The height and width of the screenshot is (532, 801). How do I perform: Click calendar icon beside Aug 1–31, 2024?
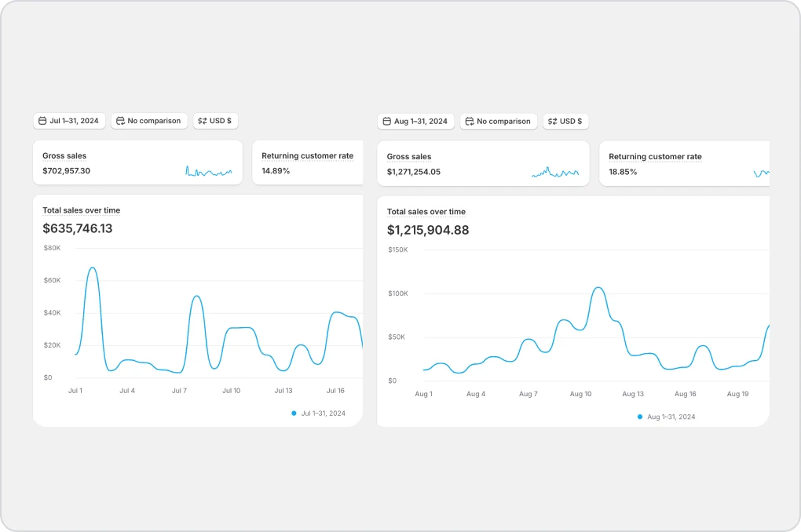point(386,122)
